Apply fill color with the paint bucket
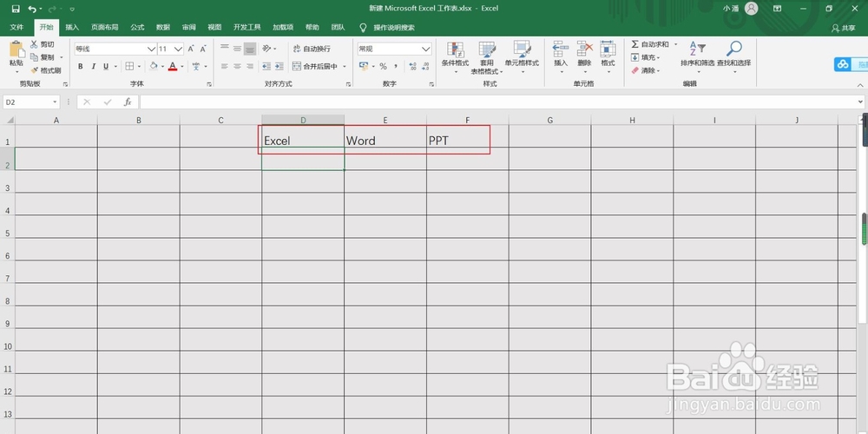 (x=154, y=67)
